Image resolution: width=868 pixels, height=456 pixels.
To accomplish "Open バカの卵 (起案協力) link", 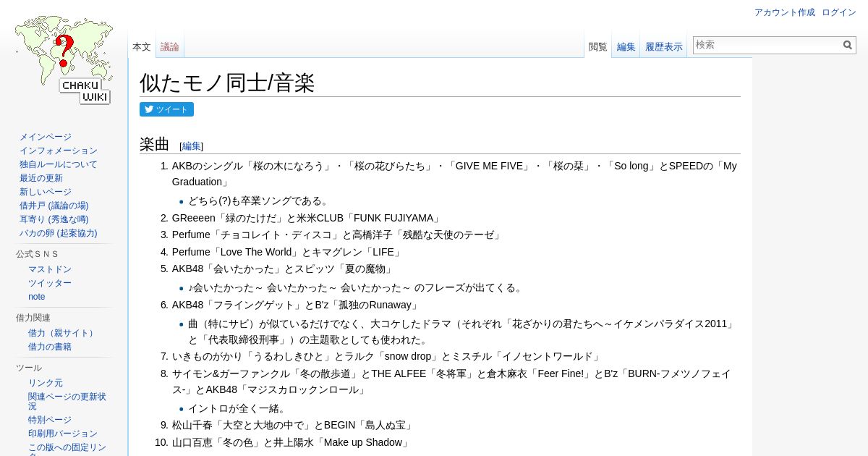I will point(59,233).
